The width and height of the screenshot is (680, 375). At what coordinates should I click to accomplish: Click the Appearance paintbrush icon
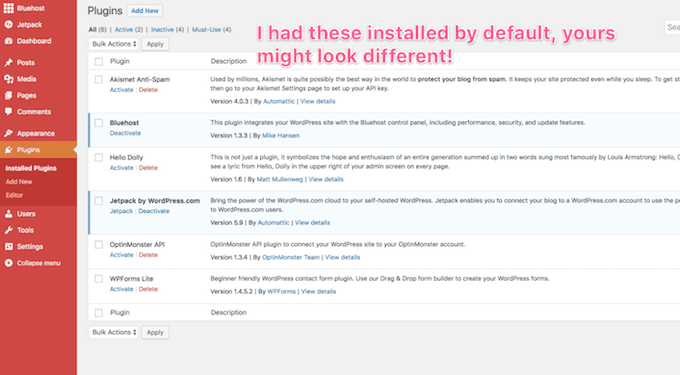click(x=8, y=133)
